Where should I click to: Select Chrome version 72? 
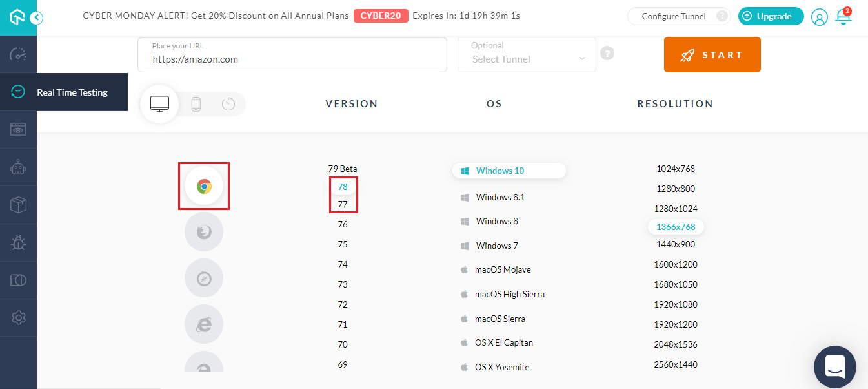pyautogui.click(x=343, y=304)
